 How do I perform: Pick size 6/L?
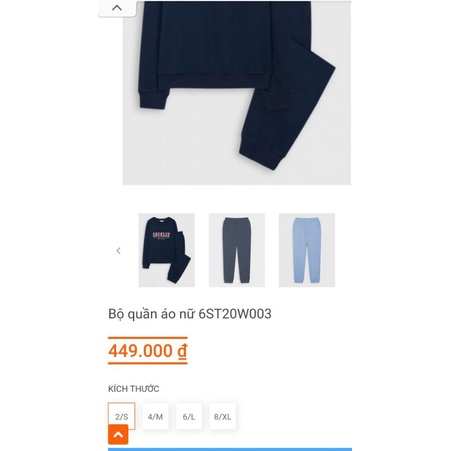tap(189, 416)
